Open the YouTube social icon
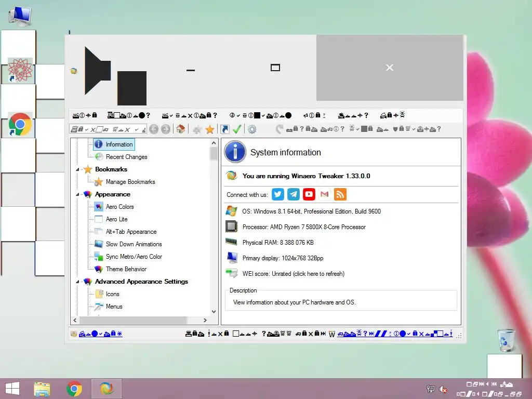The height and width of the screenshot is (399, 532). point(309,194)
